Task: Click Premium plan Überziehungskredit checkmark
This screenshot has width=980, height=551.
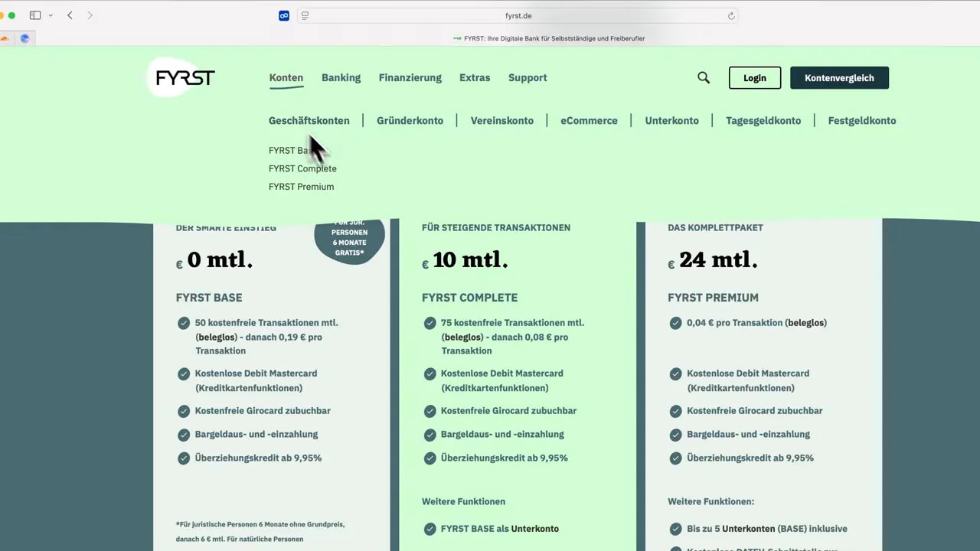Action: (675, 458)
